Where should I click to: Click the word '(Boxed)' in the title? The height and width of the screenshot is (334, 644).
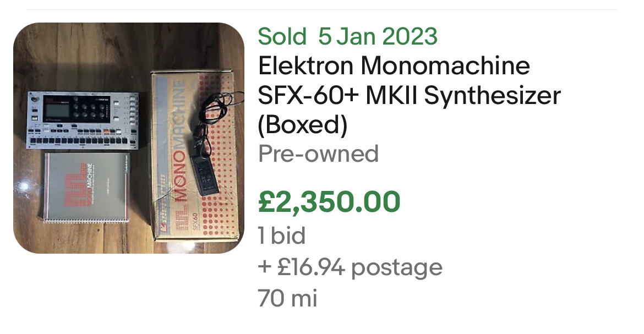pos(303,125)
